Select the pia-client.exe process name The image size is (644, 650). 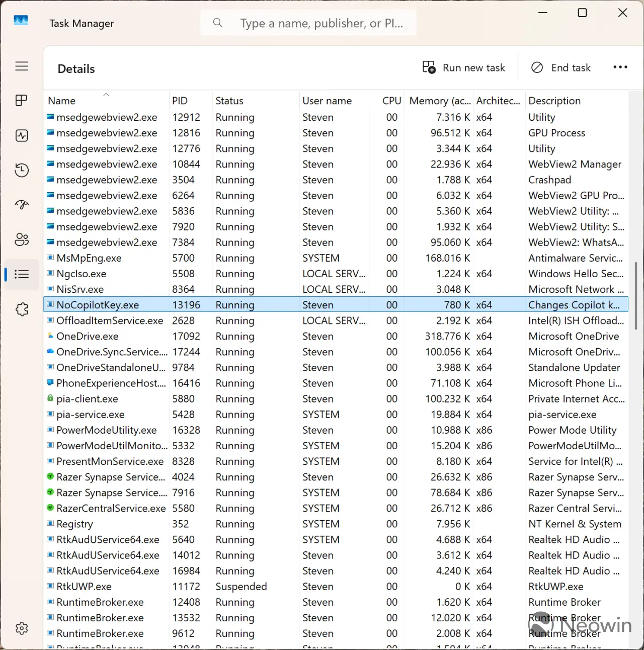click(x=87, y=399)
